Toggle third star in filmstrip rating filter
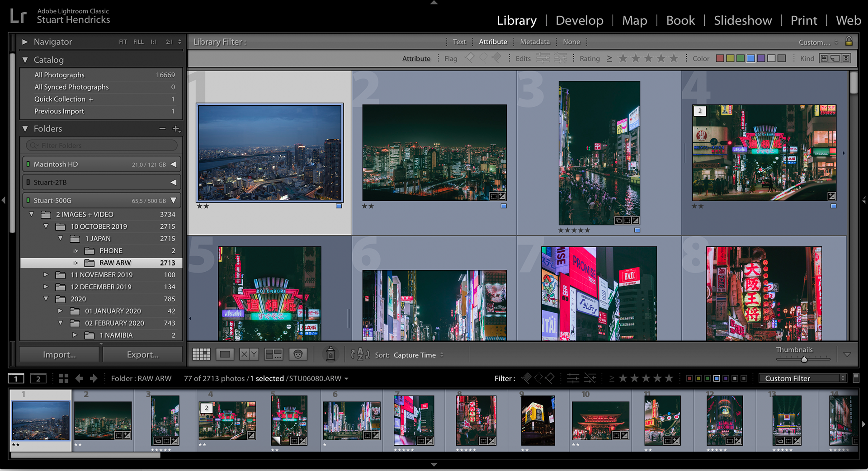 [646, 378]
